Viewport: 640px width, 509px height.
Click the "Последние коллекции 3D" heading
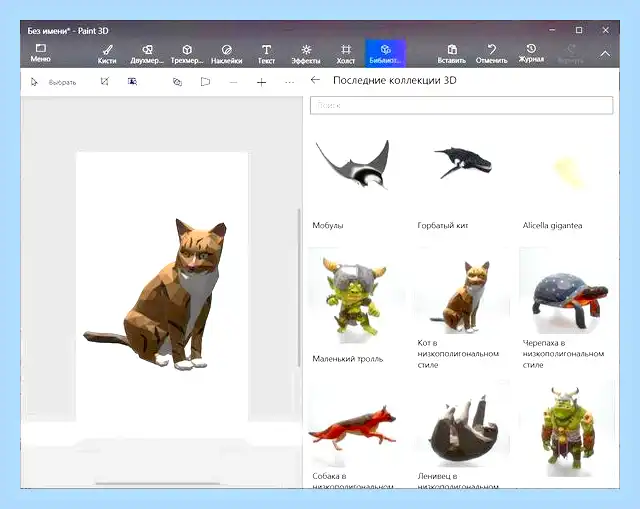pyautogui.click(x=395, y=80)
